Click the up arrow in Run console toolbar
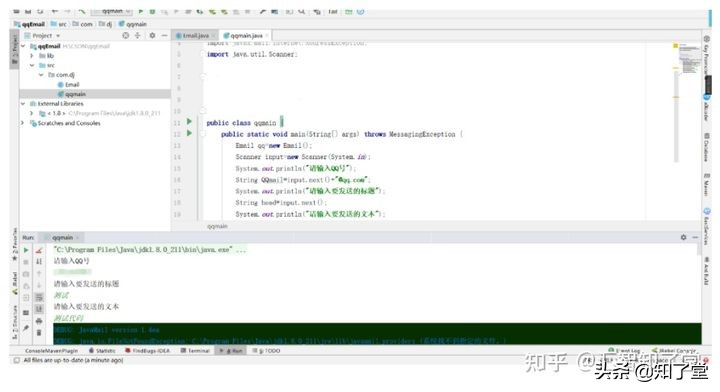 coord(39,274)
